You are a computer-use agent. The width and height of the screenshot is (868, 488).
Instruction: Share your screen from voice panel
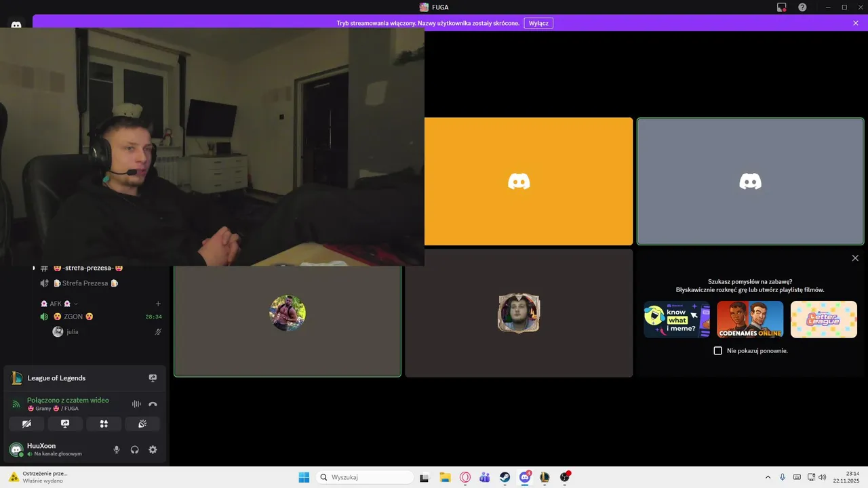[x=65, y=424]
